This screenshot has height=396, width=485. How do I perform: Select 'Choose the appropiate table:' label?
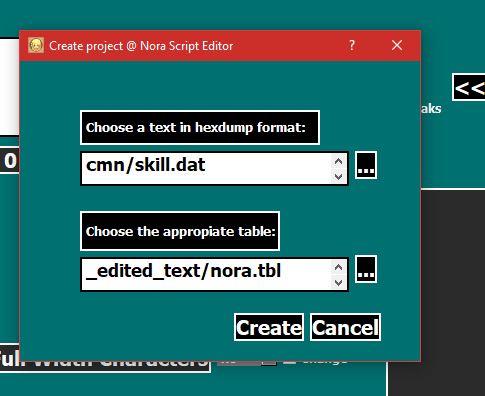pyautogui.click(x=180, y=231)
